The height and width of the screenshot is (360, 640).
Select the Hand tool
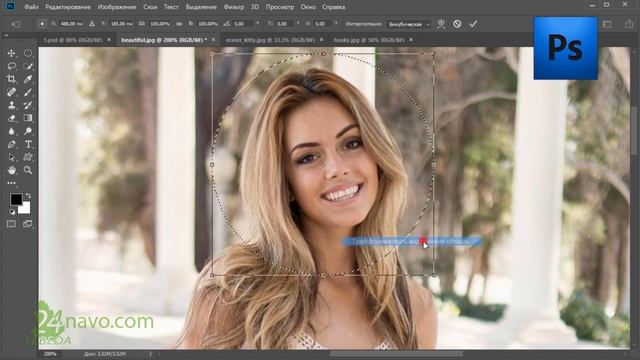pos(11,170)
